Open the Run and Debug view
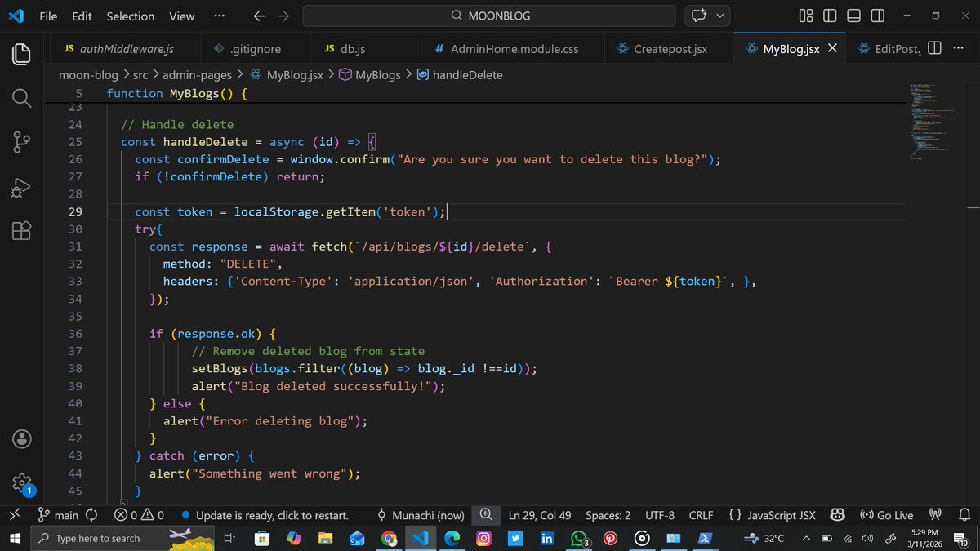Image resolution: width=980 pixels, height=551 pixels. click(x=21, y=187)
